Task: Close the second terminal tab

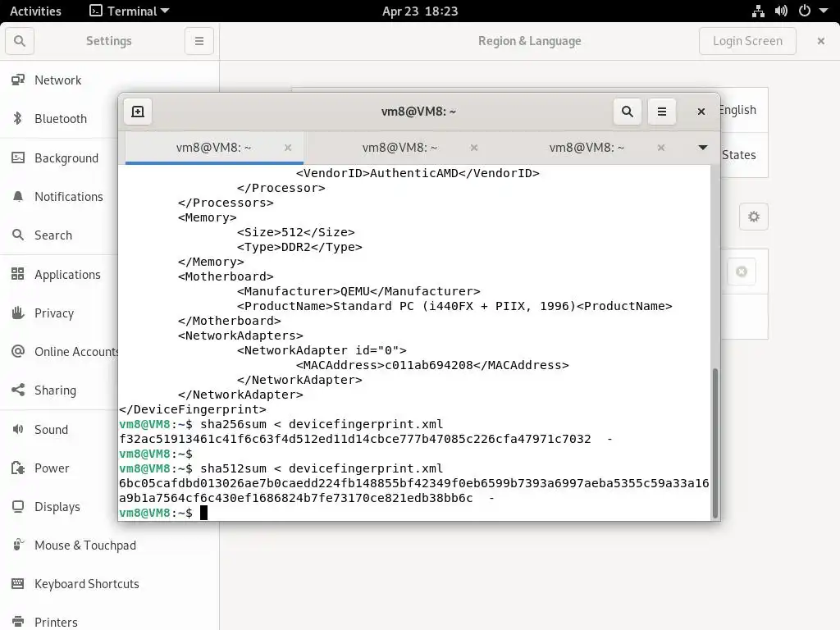Action: point(474,148)
